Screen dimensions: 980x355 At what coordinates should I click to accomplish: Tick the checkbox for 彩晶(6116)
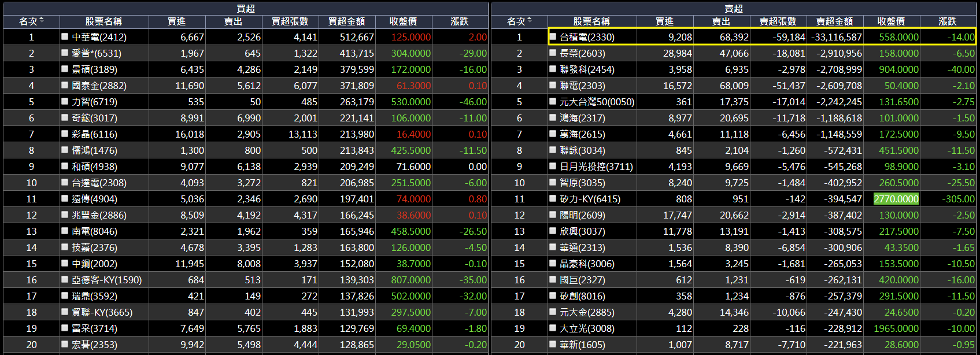[x=65, y=134]
